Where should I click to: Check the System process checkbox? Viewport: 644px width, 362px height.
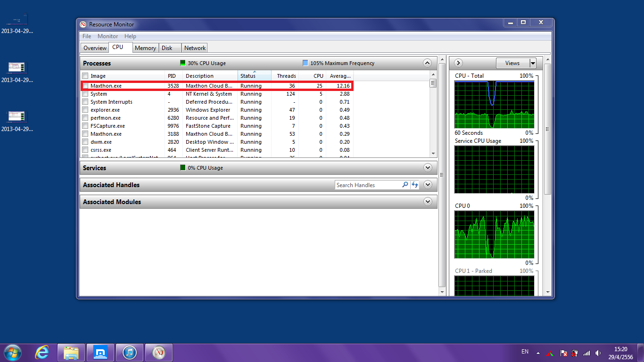[85, 94]
